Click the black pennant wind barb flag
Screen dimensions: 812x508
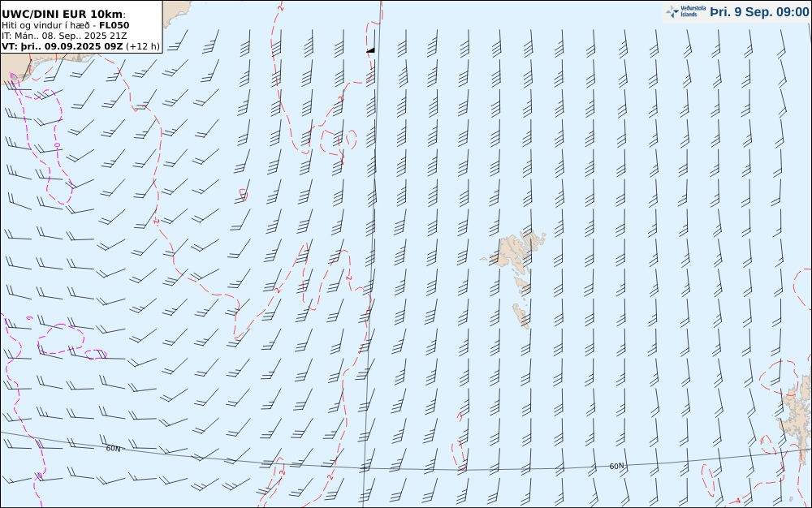pos(370,50)
